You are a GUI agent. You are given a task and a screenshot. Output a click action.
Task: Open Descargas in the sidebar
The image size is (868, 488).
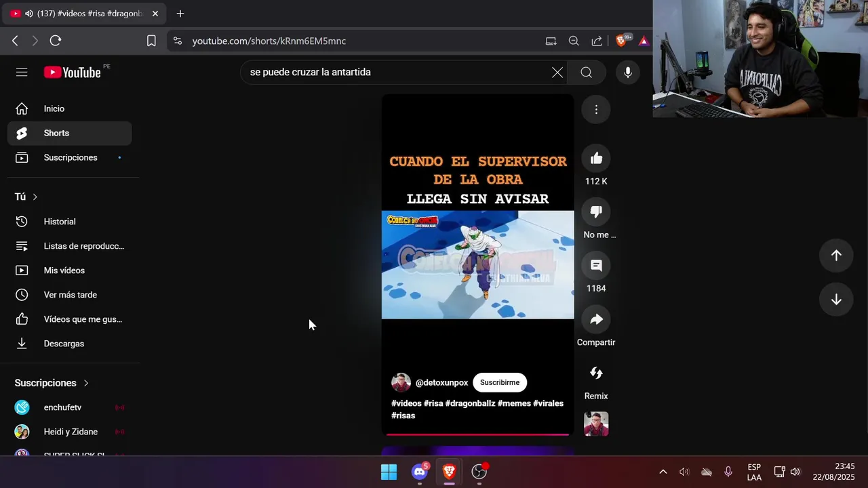70,344
